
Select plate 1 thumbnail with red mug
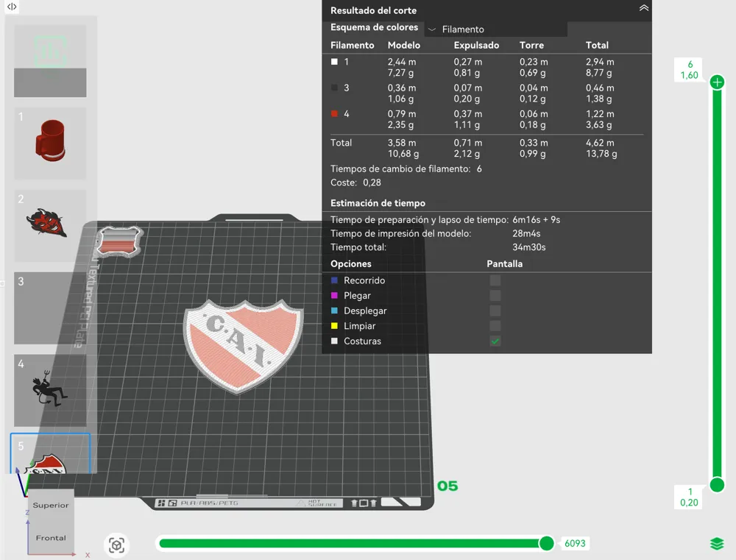[50, 143]
